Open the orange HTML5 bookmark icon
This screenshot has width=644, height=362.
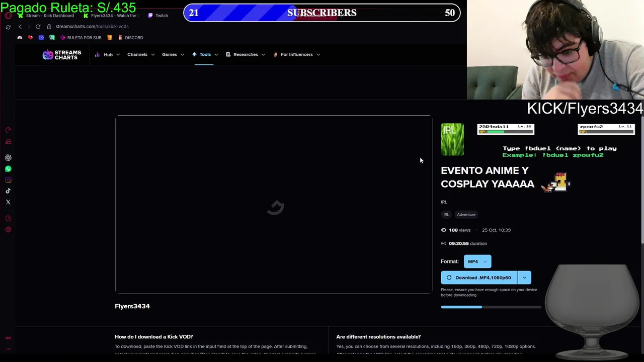click(x=109, y=38)
